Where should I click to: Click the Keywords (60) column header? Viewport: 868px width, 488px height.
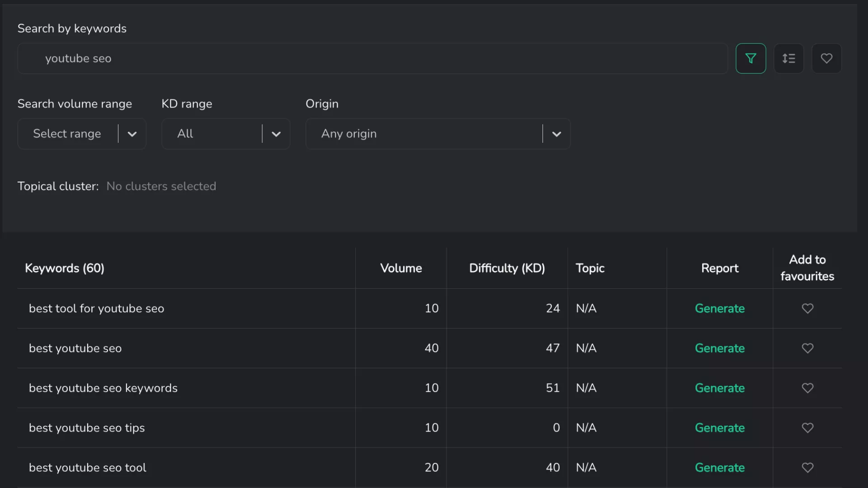[x=65, y=268]
